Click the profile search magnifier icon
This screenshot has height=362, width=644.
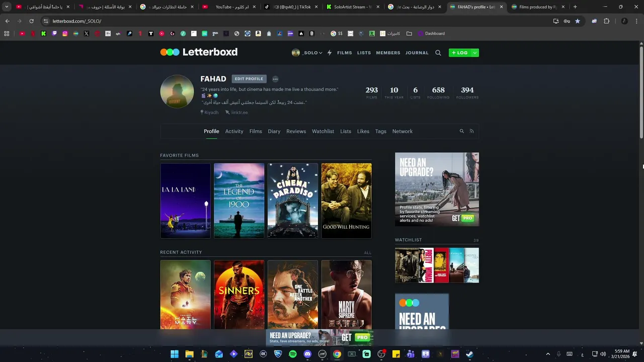461,131
